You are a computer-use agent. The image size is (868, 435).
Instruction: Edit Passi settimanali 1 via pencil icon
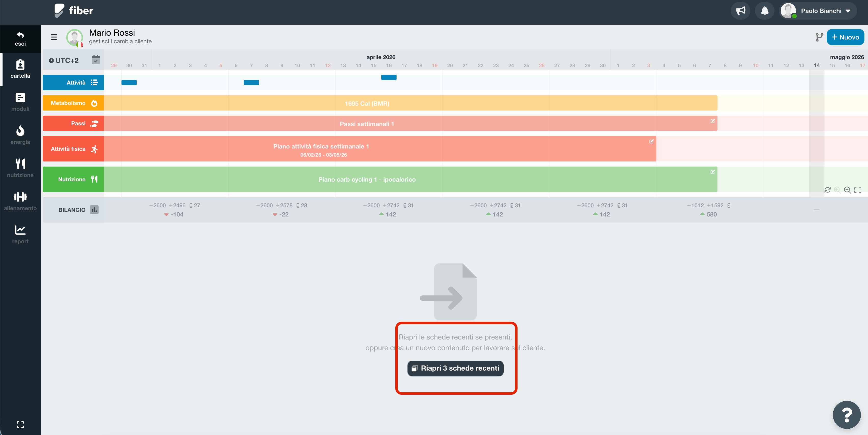713,121
